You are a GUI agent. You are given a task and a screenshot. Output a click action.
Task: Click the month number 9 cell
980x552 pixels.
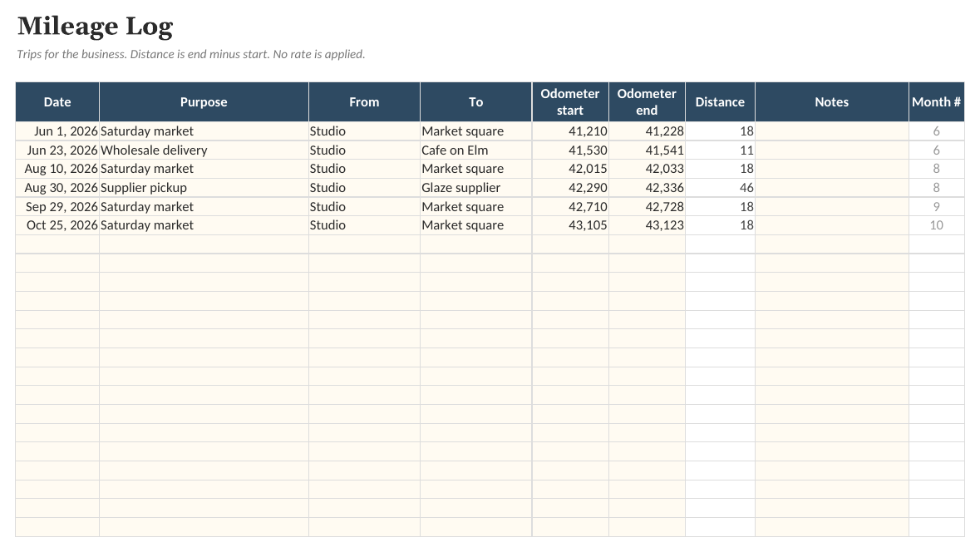(936, 207)
